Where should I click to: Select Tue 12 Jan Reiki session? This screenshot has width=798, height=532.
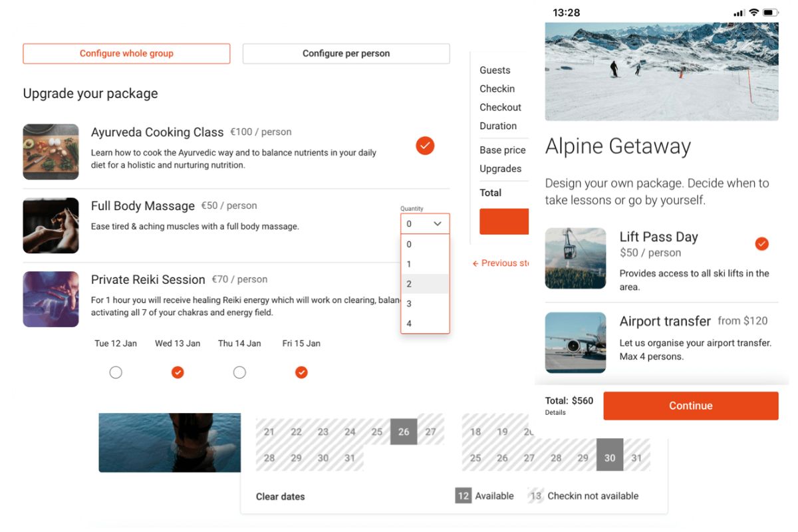116,372
